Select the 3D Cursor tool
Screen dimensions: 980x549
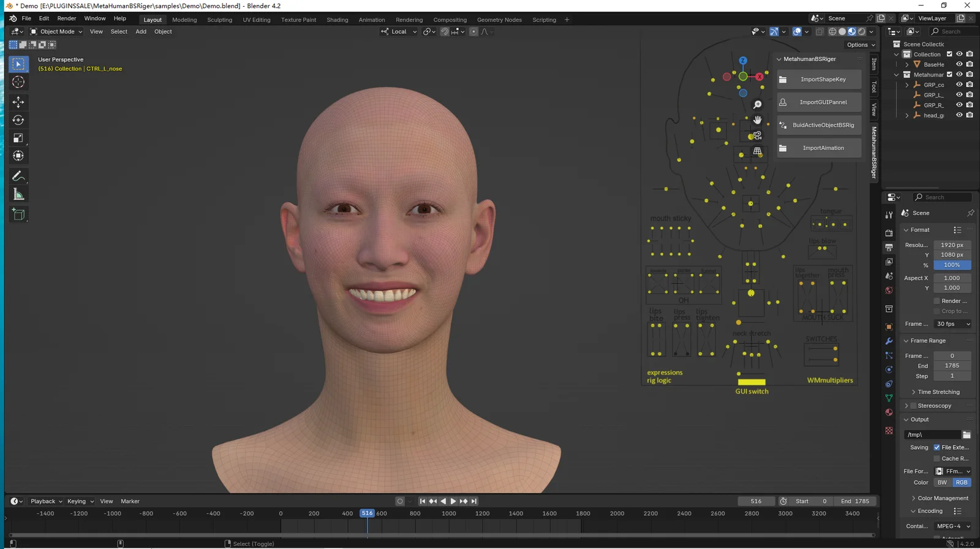coord(18,82)
